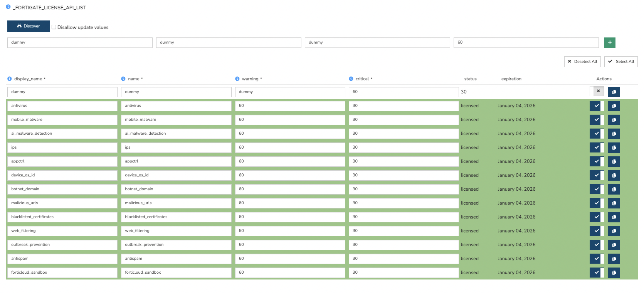The width and height of the screenshot is (644, 293).
Task: Deselect the botnet_domain row toggle
Action: point(597,189)
